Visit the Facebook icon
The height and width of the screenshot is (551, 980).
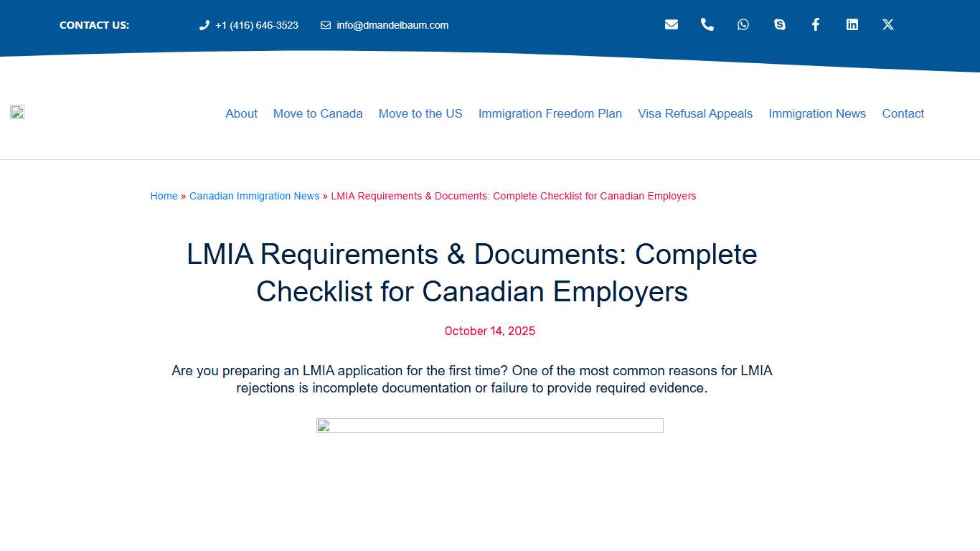pyautogui.click(x=816, y=24)
